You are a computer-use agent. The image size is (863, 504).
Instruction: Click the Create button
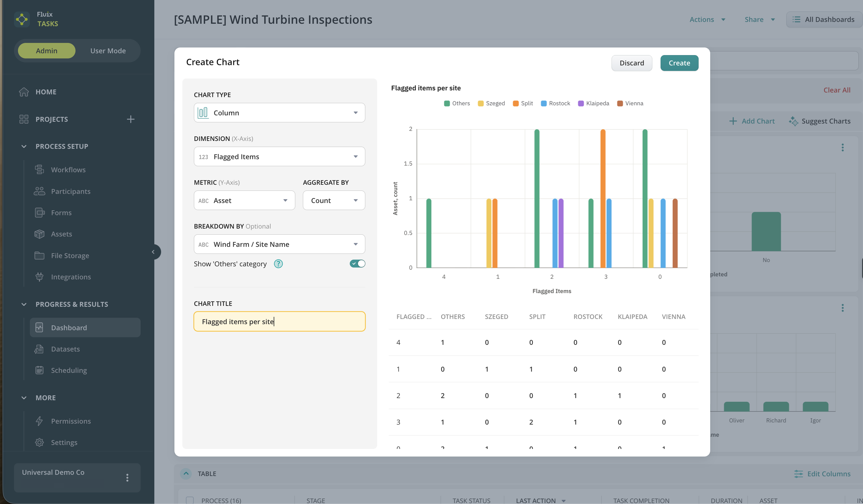[679, 63]
